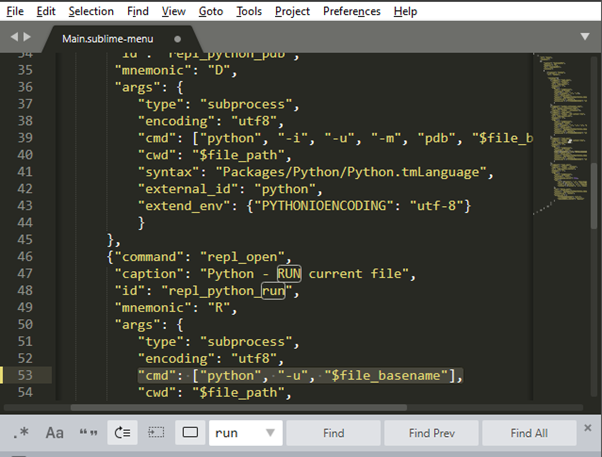602x457 pixels.
Task: Open the Edit menu
Action: (x=46, y=11)
